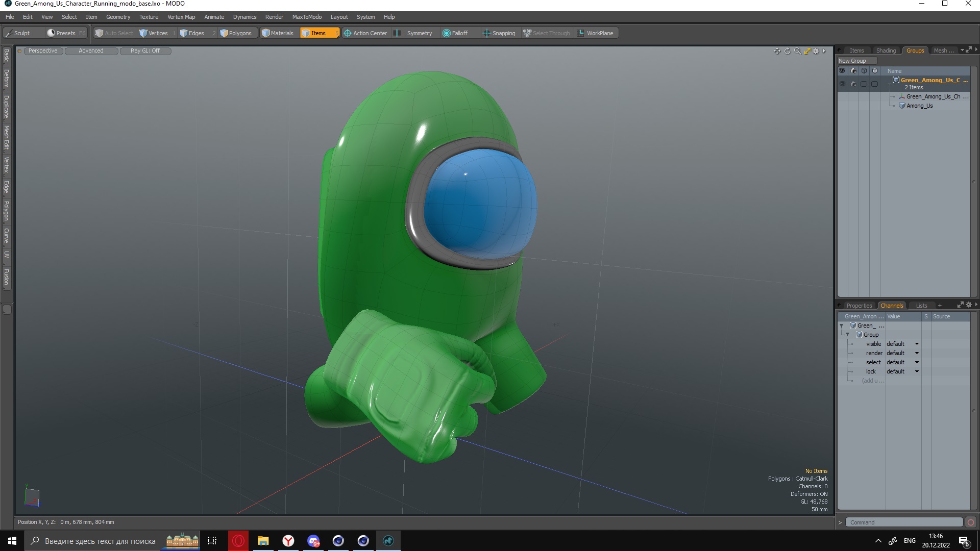The height and width of the screenshot is (551, 980).
Task: Toggle Select Through option
Action: point(547,33)
